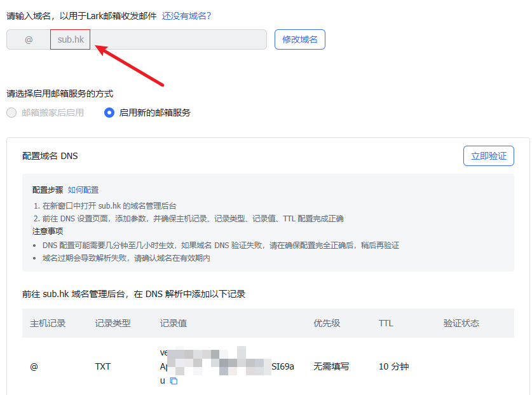Click the sub.hk domain input field

point(137,39)
